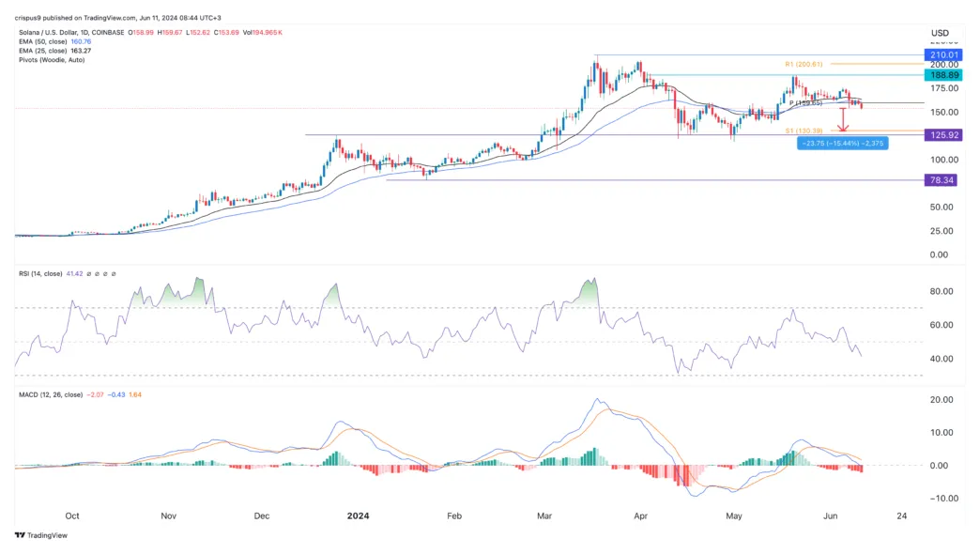The width and height of the screenshot is (980, 554).
Task: Click the crispus9 published on TradingView.com link
Action: point(75,15)
